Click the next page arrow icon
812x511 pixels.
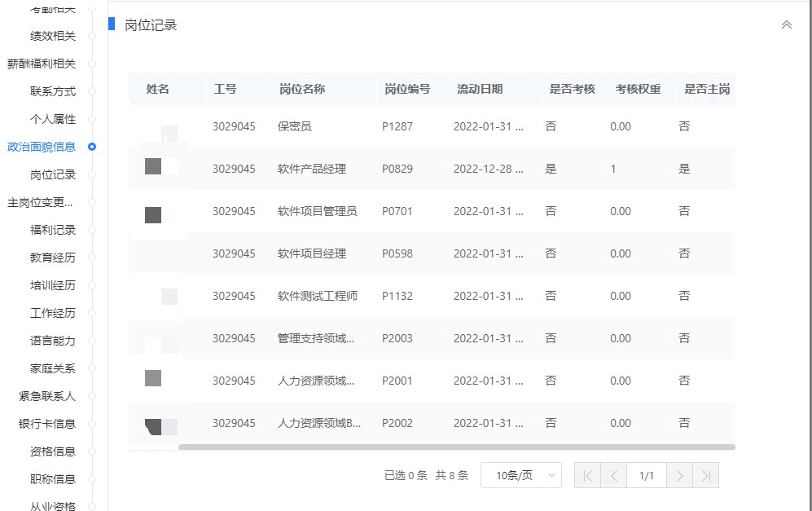click(x=680, y=475)
